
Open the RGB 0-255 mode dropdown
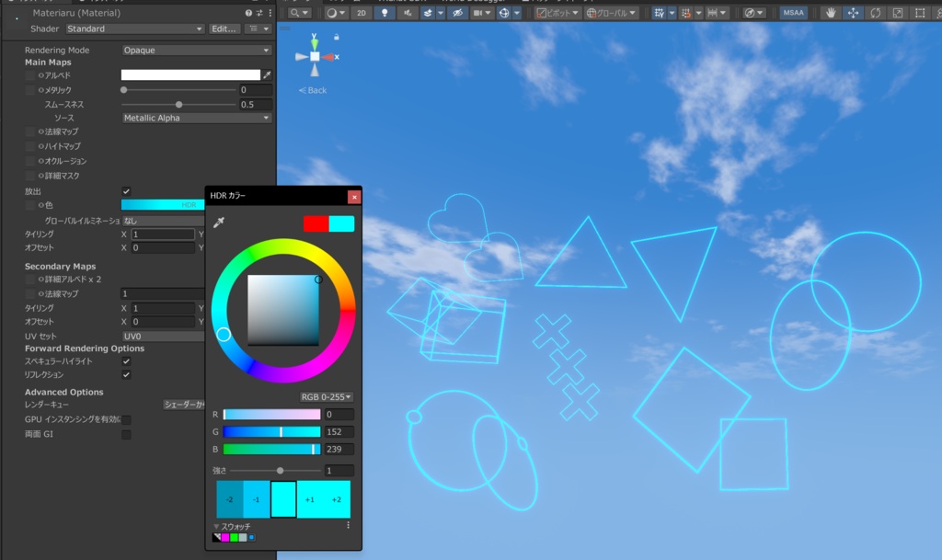(x=327, y=396)
